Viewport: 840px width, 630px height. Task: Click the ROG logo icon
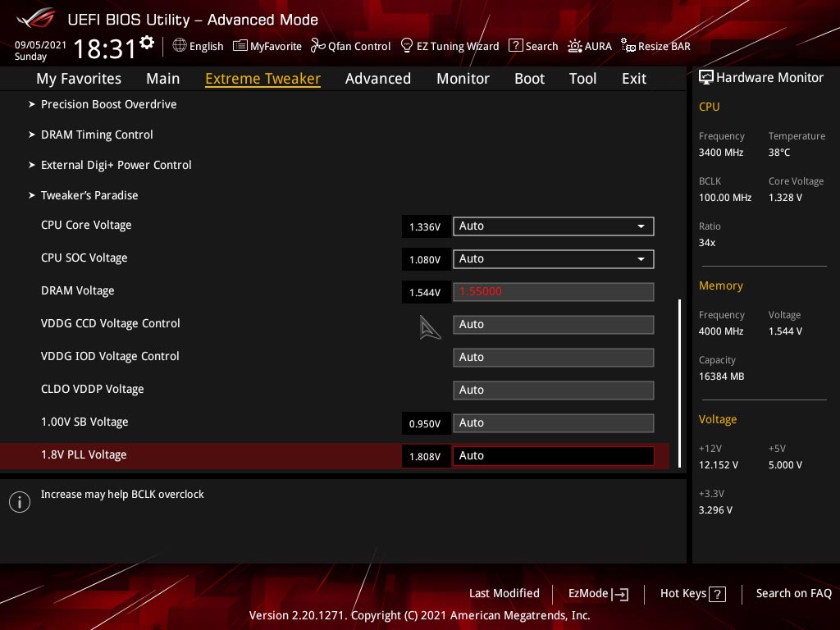[x=35, y=18]
